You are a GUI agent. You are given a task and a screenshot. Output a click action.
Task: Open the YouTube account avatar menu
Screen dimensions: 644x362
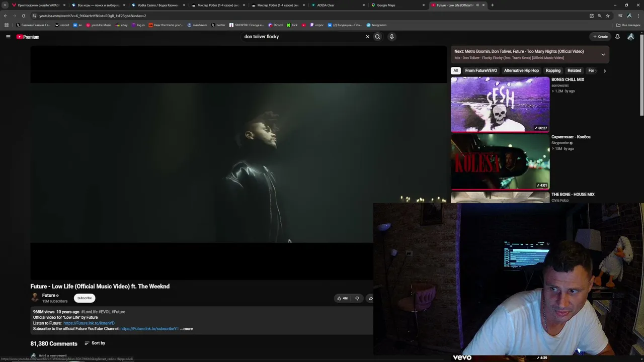[x=630, y=37]
